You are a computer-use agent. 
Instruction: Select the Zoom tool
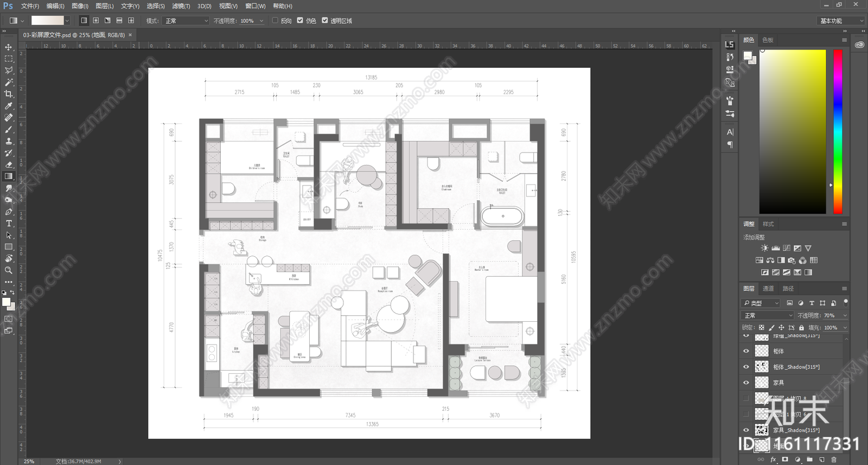pyautogui.click(x=9, y=270)
